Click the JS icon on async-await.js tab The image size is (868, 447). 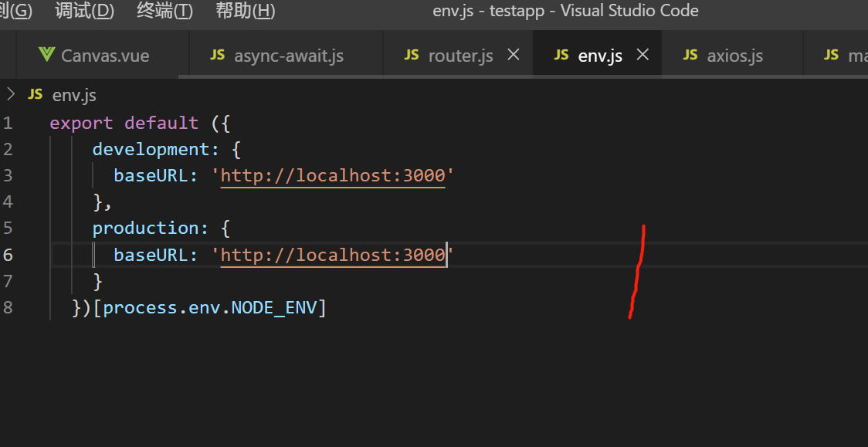tap(218, 55)
